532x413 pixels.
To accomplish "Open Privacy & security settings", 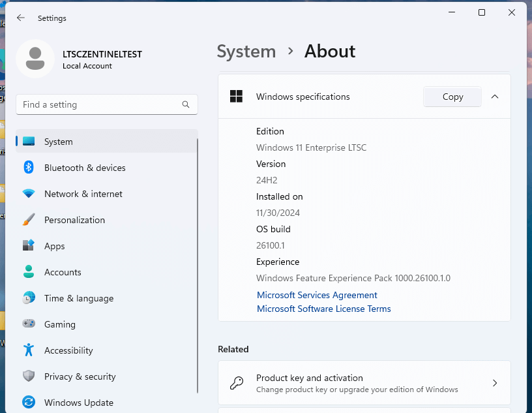I will 78,376.
